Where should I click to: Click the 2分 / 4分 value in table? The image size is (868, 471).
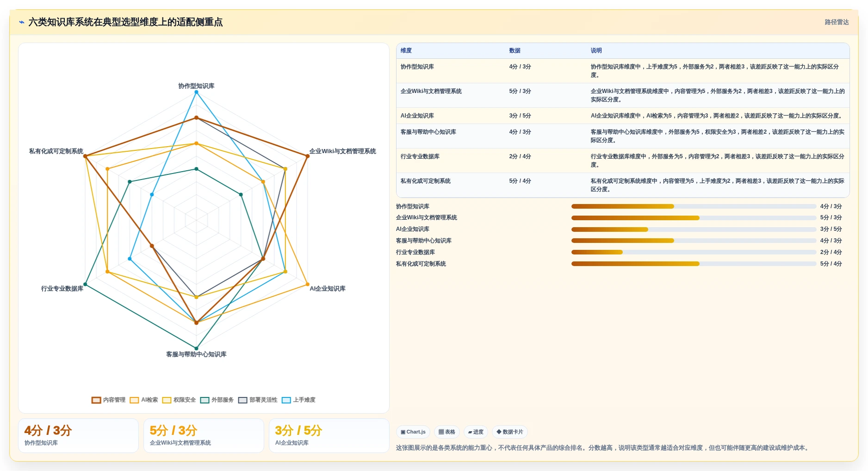pyautogui.click(x=520, y=156)
